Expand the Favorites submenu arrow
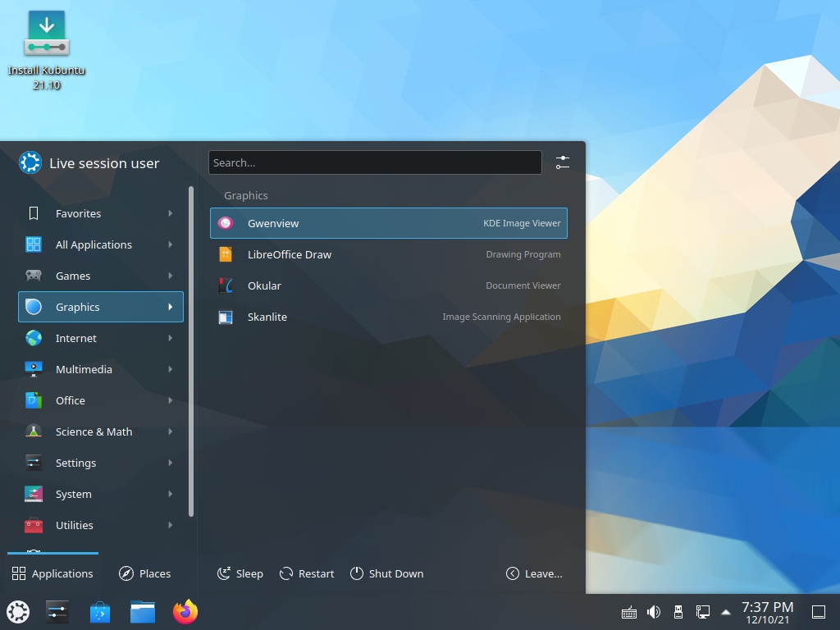Screen dimensions: 840x630 coord(171,213)
